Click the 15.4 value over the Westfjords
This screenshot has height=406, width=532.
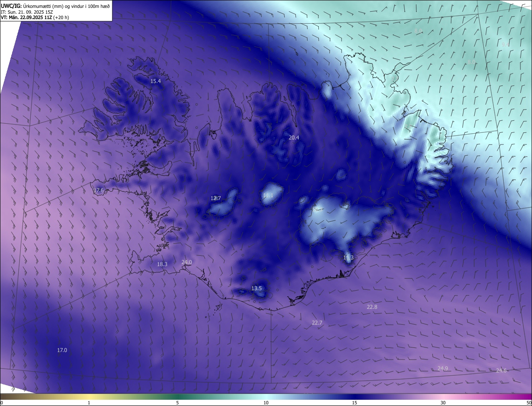click(x=155, y=81)
